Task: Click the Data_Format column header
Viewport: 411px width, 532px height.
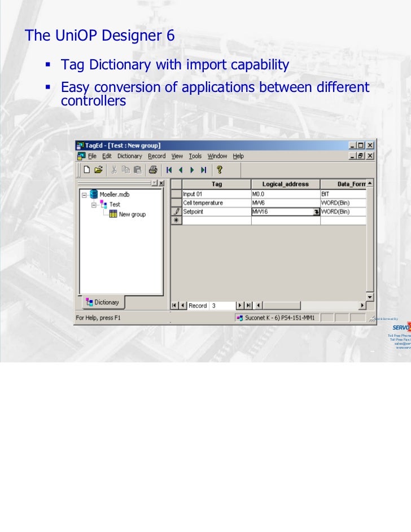Action: click(343, 184)
